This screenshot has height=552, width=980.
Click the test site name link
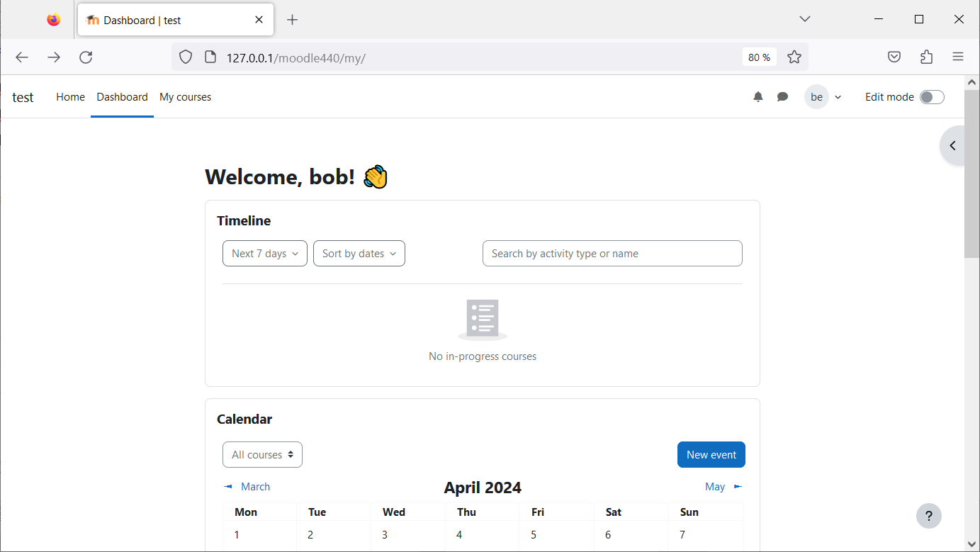pos(23,97)
